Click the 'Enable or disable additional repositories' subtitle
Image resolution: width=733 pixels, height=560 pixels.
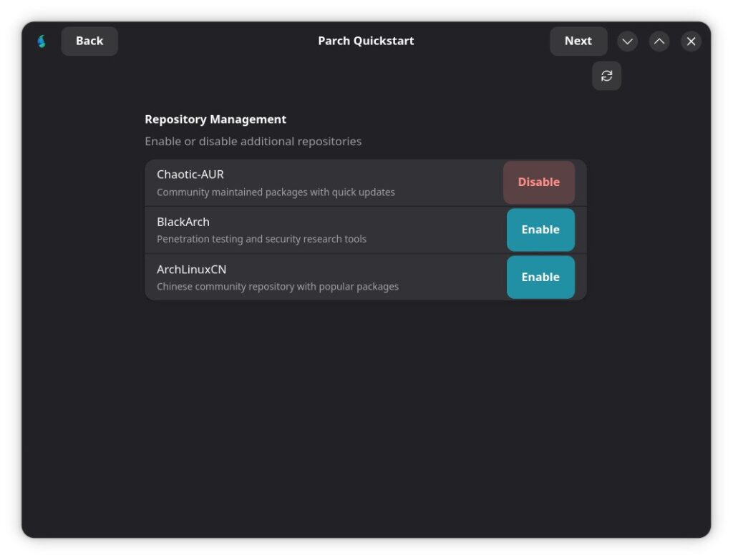click(x=253, y=142)
